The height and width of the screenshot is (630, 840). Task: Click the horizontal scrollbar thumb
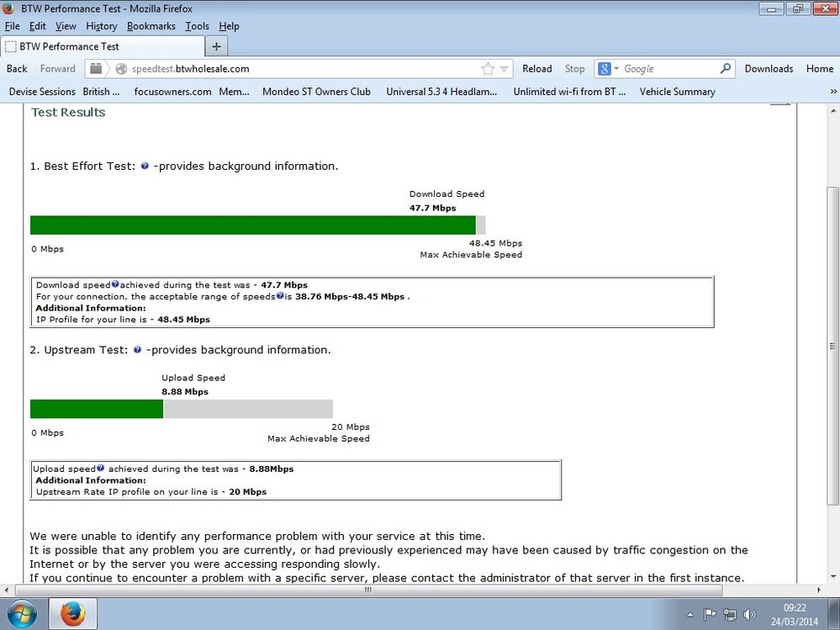click(368, 590)
